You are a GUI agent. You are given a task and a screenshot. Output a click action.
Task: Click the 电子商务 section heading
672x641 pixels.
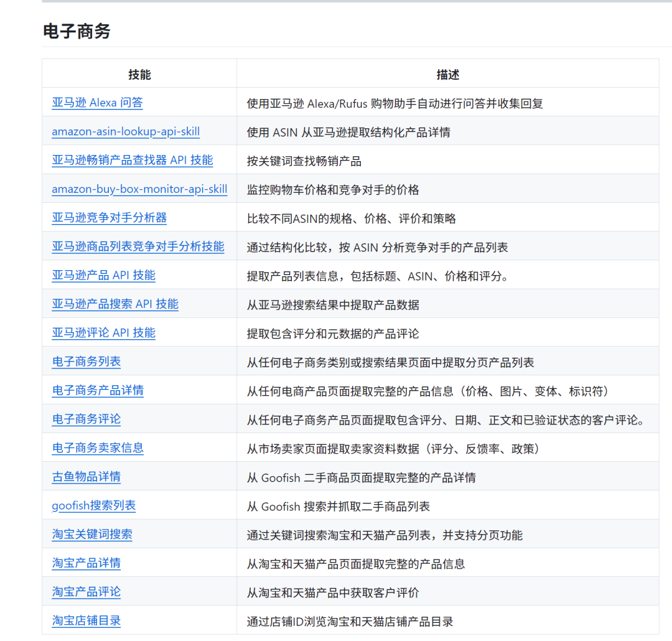coord(77,31)
